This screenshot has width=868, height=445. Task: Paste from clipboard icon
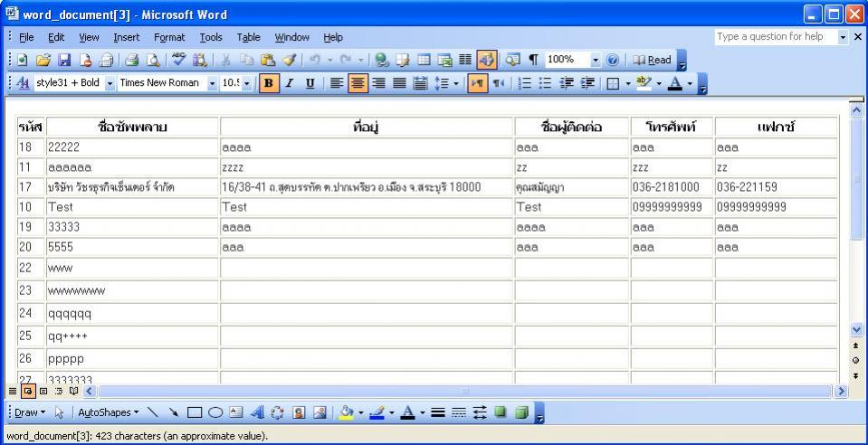point(268,60)
